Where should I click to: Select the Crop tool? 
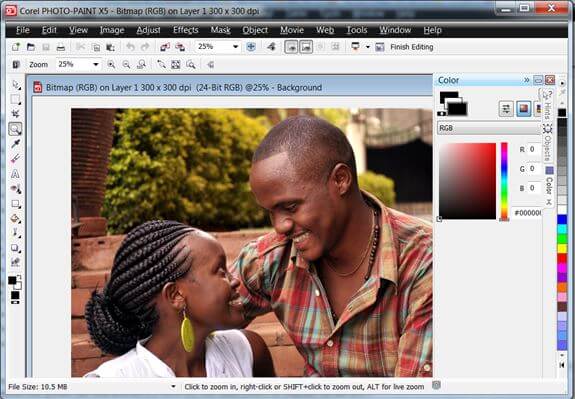tap(15, 114)
